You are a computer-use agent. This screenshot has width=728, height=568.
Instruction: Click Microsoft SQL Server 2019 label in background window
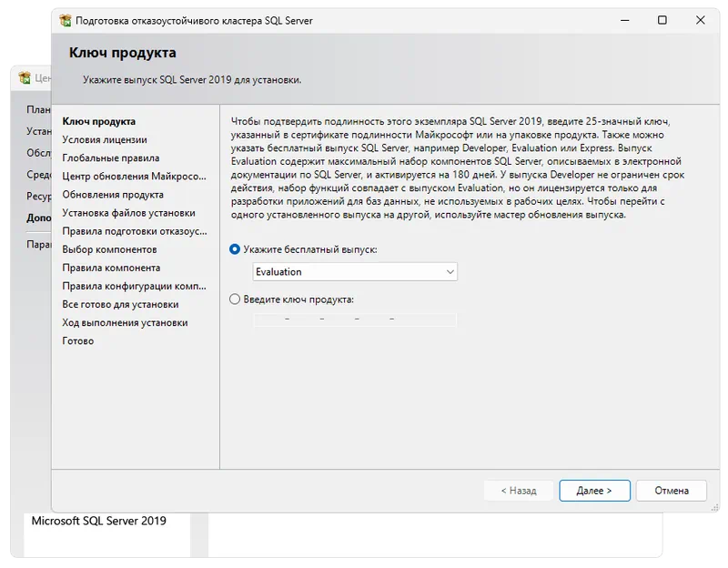(x=99, y=521)
